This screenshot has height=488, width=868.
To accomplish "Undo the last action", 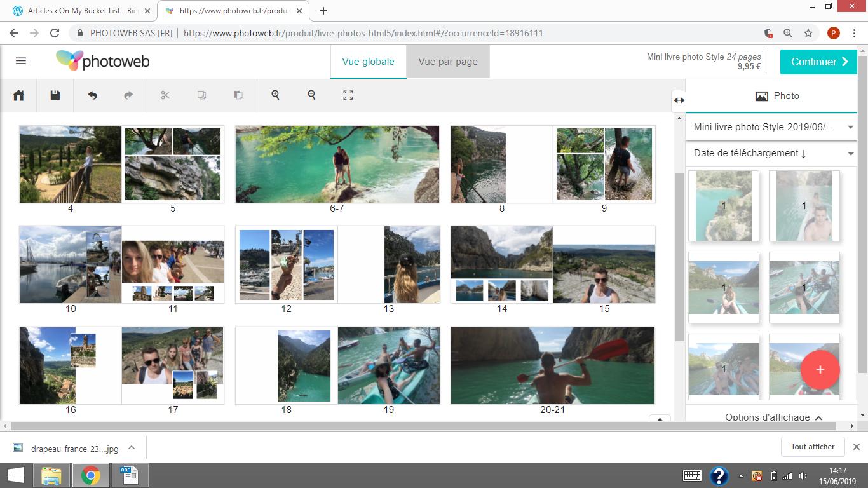I will coord(92,95).
